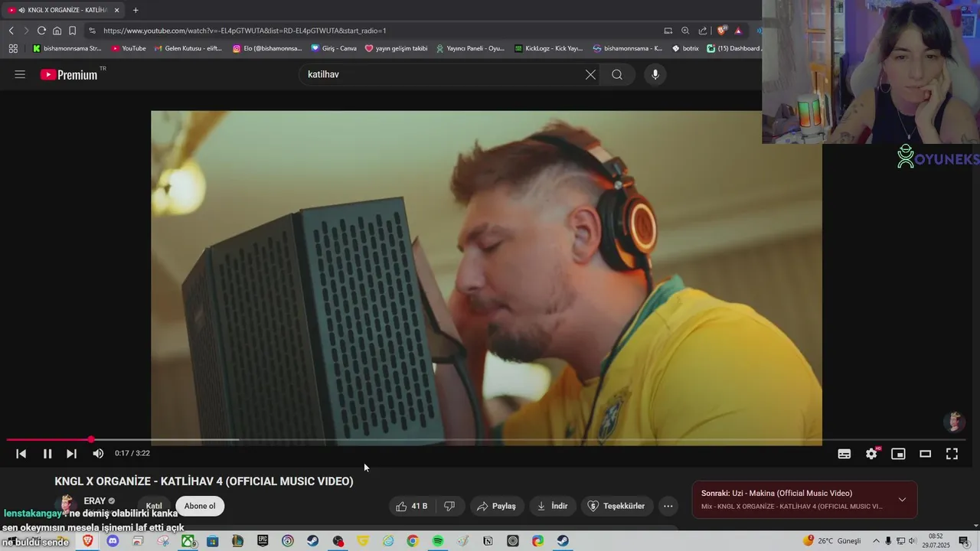Open bishamonnsama Str... bookmark
The width and height of the screenshot is (980, 551).
(67, 48)
